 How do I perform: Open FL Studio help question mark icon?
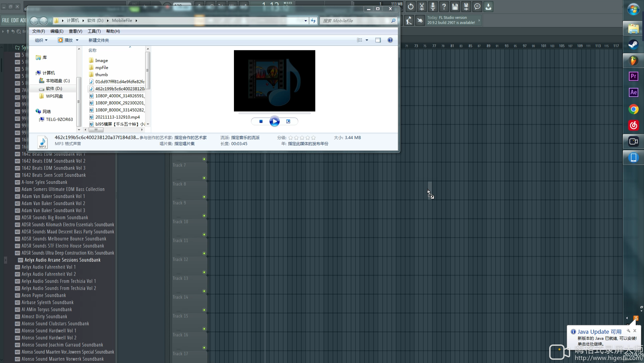tap(444, 6)
